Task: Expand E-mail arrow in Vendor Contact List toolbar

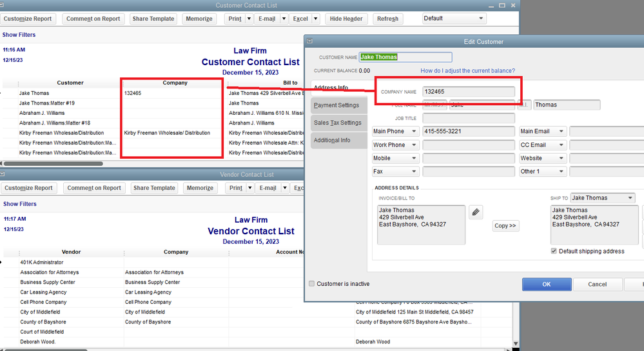Action: pyautogui.click(x=284, y=188)
